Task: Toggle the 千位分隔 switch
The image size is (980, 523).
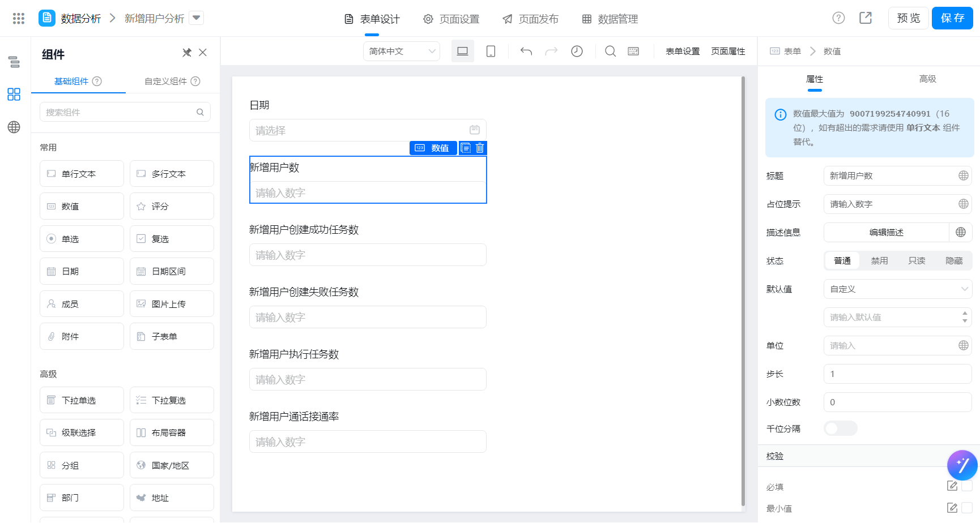Action: point(841,428)
